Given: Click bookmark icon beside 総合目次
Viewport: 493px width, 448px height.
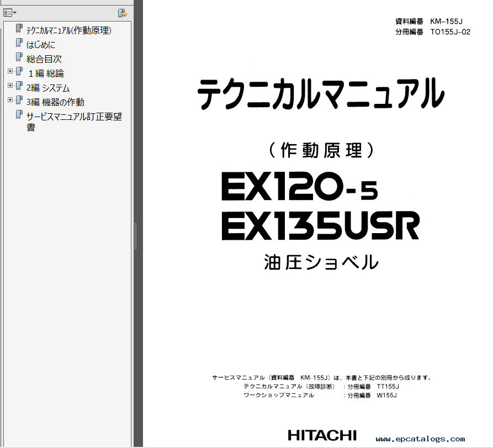Looking at the screenshot, I should pyautogui.click(x=19, y=57).
